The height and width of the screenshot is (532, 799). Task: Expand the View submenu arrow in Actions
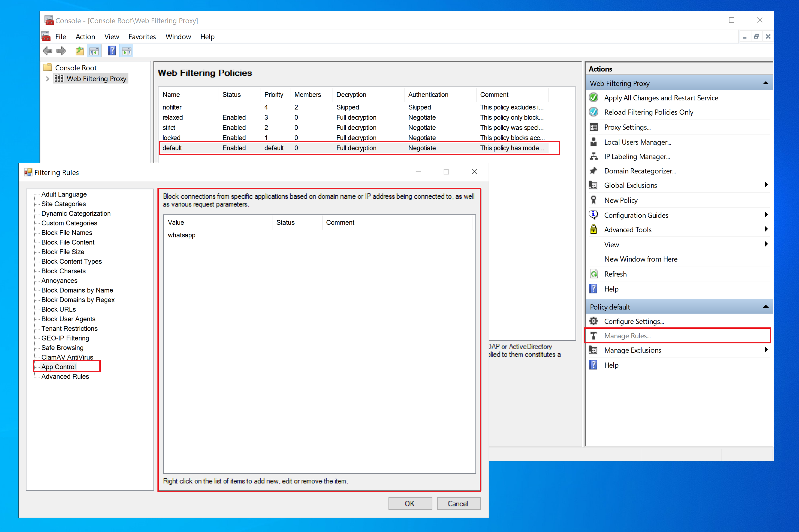(x=766, y=244)
